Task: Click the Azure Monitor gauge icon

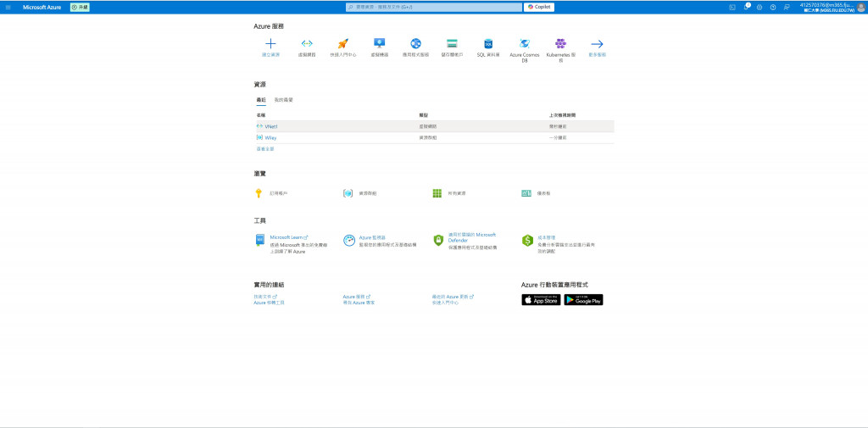Action: 348,241
